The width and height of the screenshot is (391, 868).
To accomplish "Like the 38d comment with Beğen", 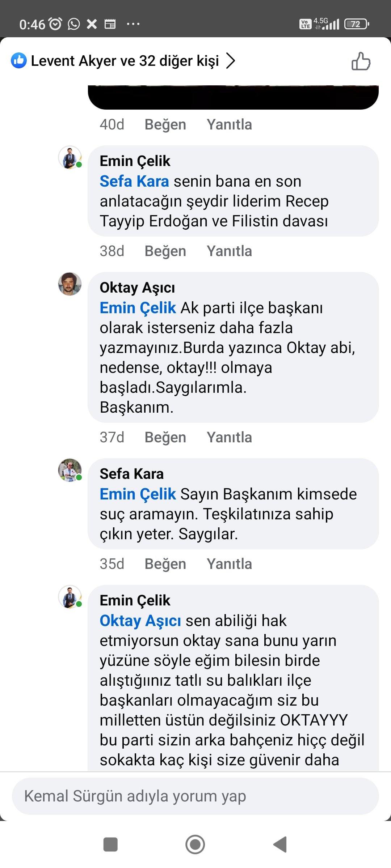I will point(165,251).
